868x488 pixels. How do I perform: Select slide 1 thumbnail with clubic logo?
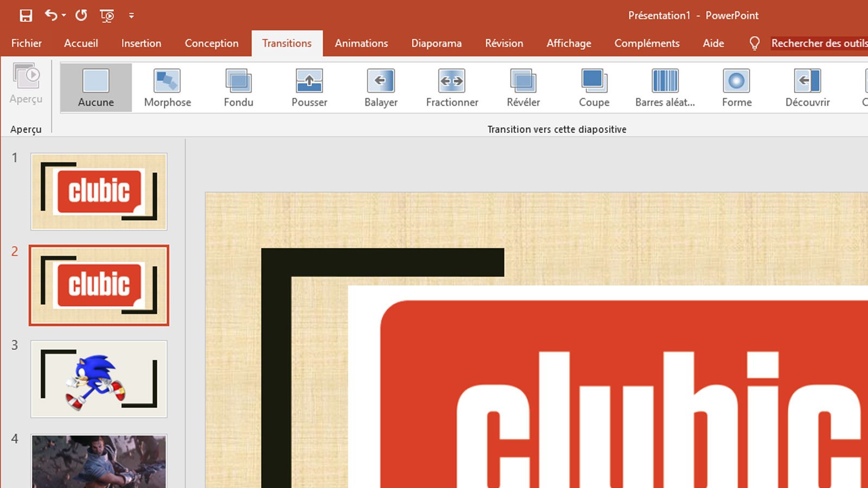coord(99,191)
